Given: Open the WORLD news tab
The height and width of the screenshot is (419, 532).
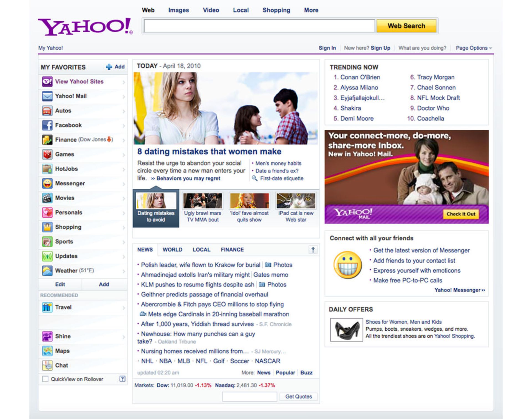Looking at the screenshot, I should (172, 250).
